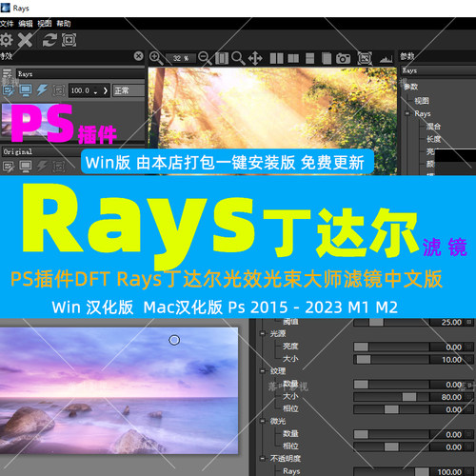Click the icon just right of zoom out
The height and width of the screenshot is (476, 476).
pos(222,58)
